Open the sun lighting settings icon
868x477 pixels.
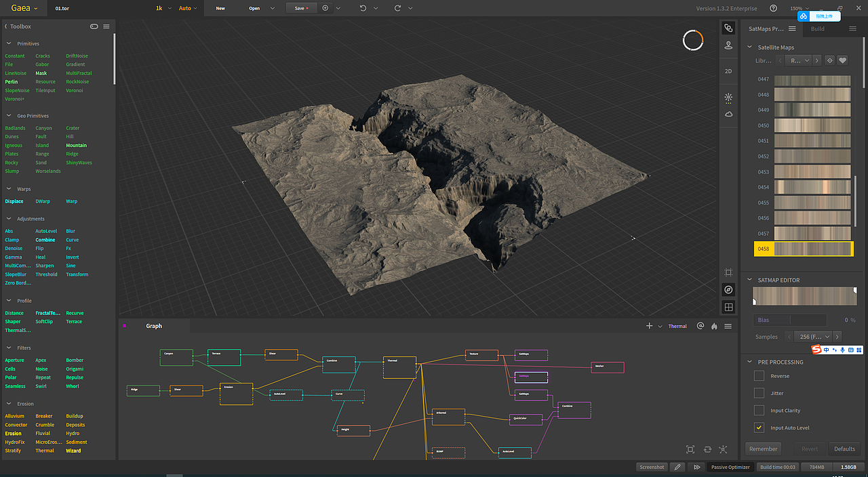pos(728,98)
